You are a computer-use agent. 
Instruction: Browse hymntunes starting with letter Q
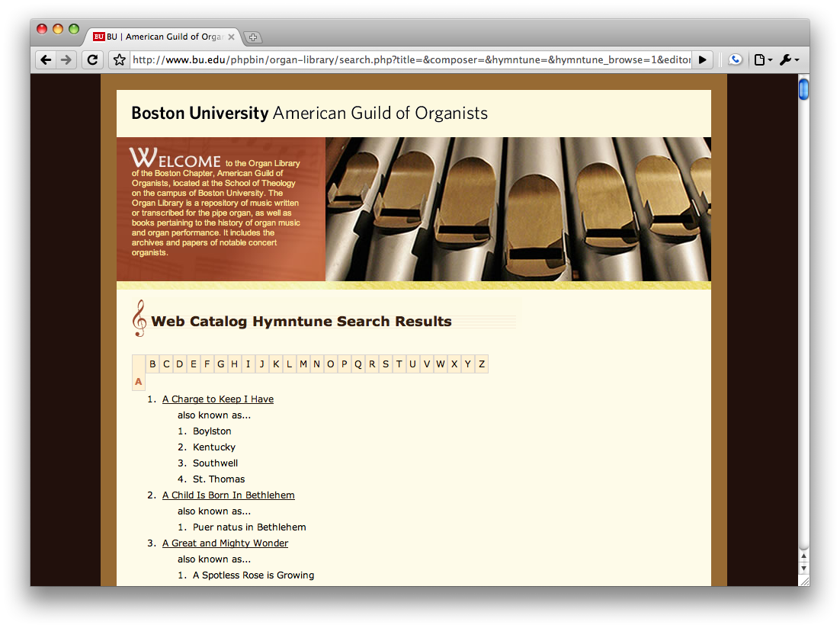point(357,364)
